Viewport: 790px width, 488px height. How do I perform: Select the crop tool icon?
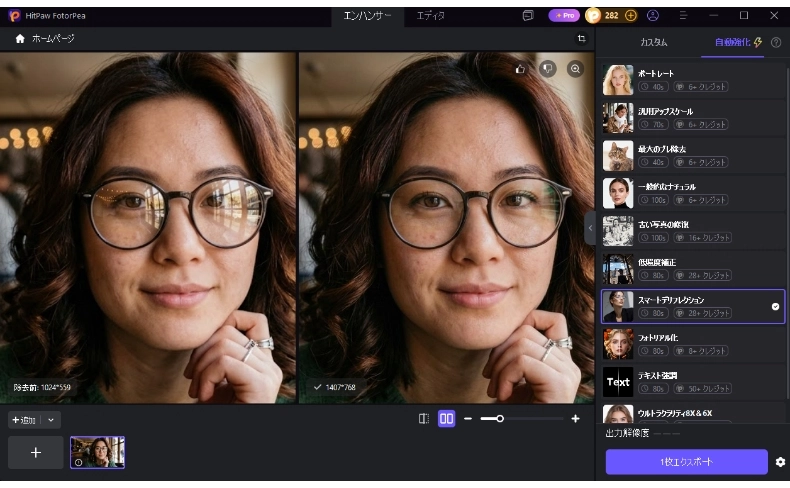click(581, 39)
